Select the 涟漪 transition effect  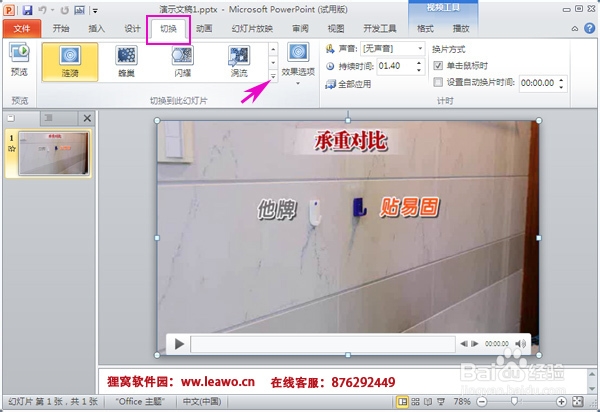(x=70, y=62)
